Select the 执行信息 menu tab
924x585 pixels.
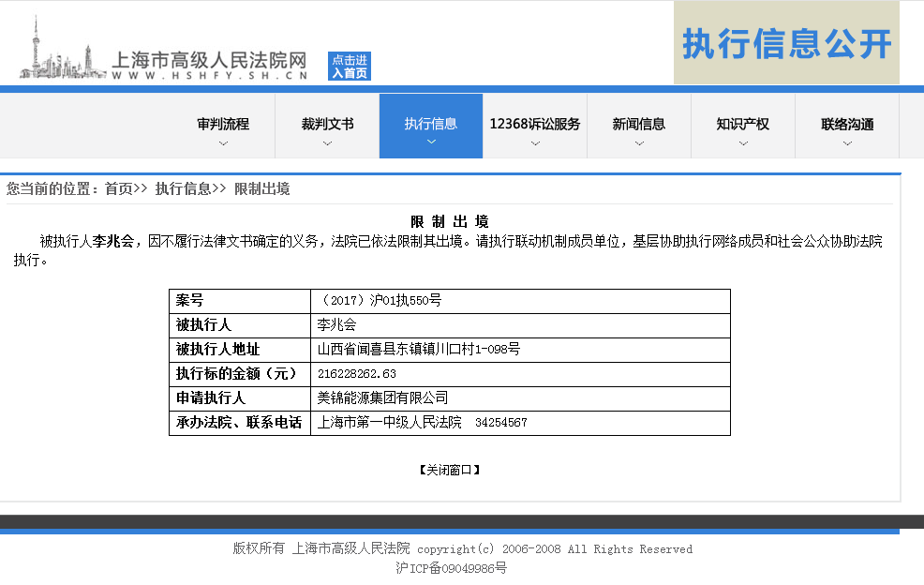click(431, 126)
